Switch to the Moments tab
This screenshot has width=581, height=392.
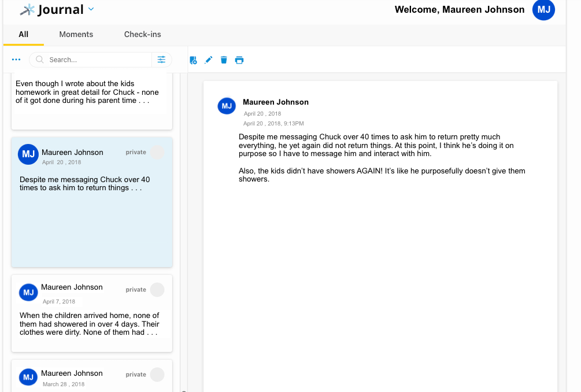point(76,35)
